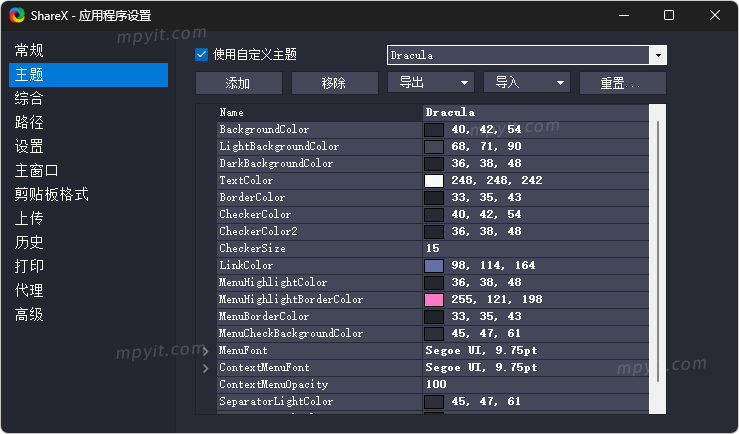Select the SeparatorLightColor property name
Viewport: 739px width, 434px height.
276,401
